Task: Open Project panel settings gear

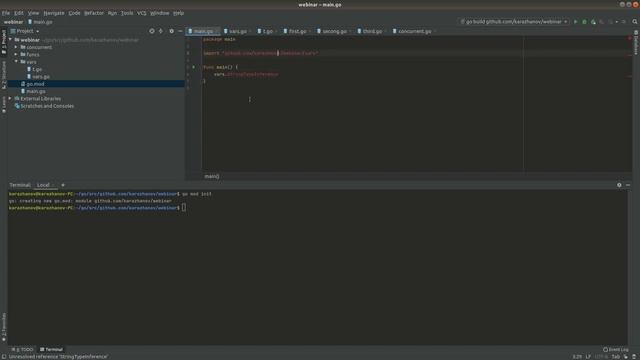Action: pos(171,31)
